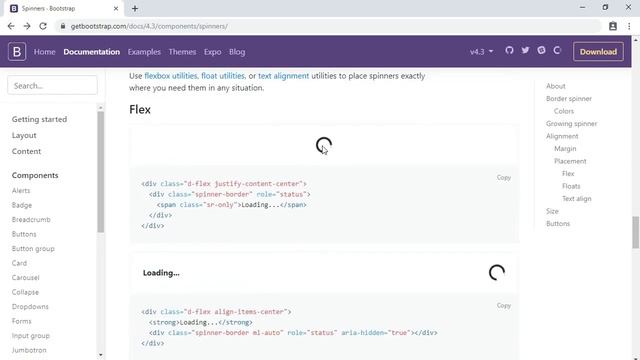Click the sidebar scrollbar down arrow
This screenshot has width=640, height=360.
(100, 355)
